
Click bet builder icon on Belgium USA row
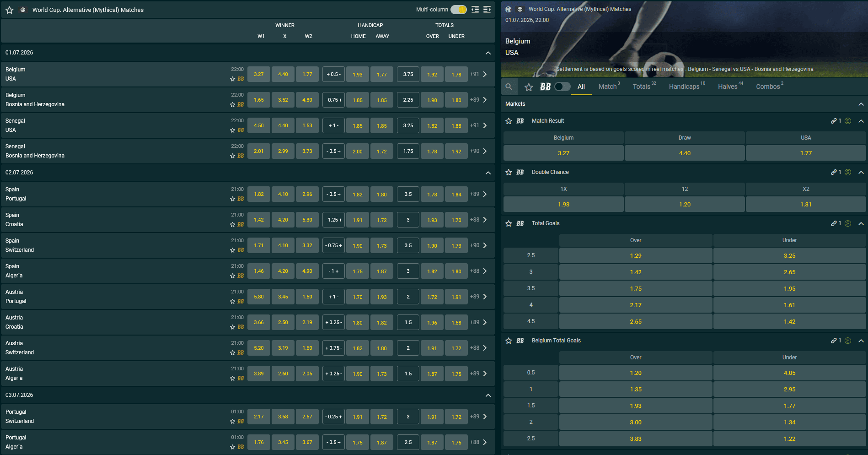coord(241,79)
